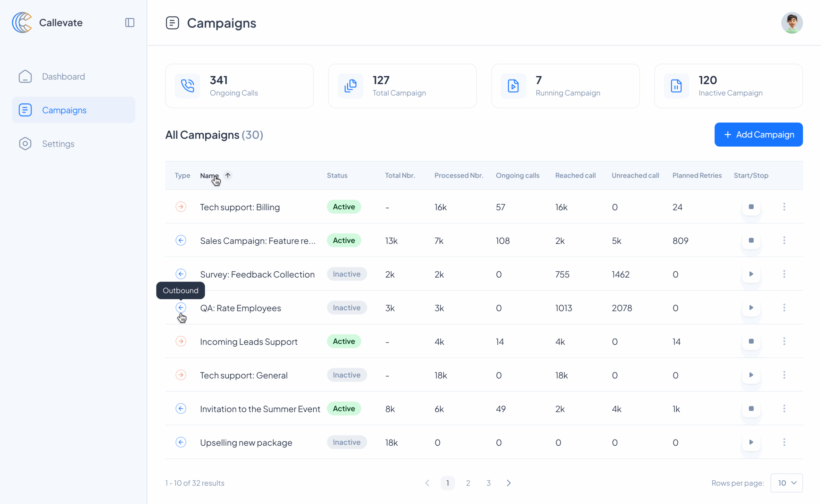Sort by Name using the arrow icon
The width and height of the screenshot is (821, 504).
click(x=228, y=175)
